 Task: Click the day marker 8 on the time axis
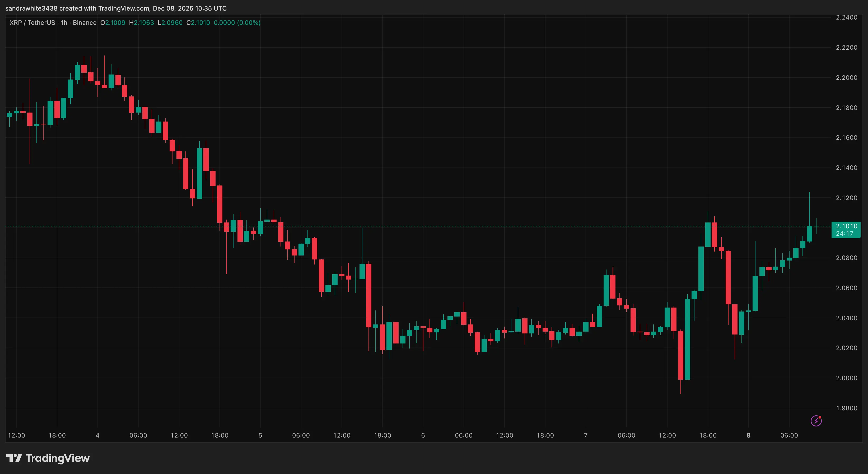[x=749, y=435]
